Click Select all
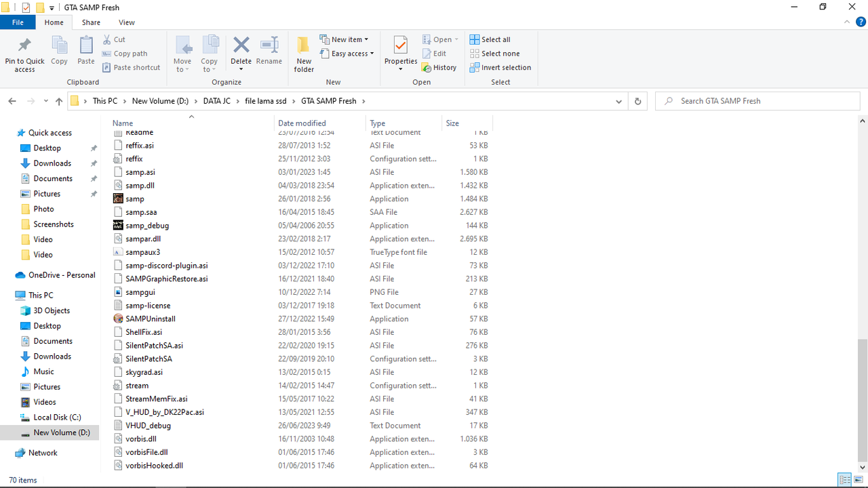This screenshot has width=868, height=488. (490, 40)
